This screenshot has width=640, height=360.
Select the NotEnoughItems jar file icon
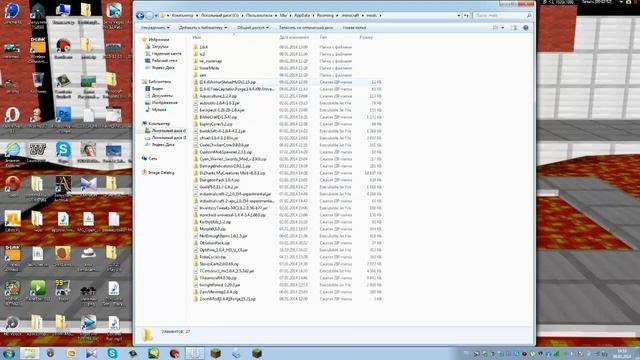196,236
